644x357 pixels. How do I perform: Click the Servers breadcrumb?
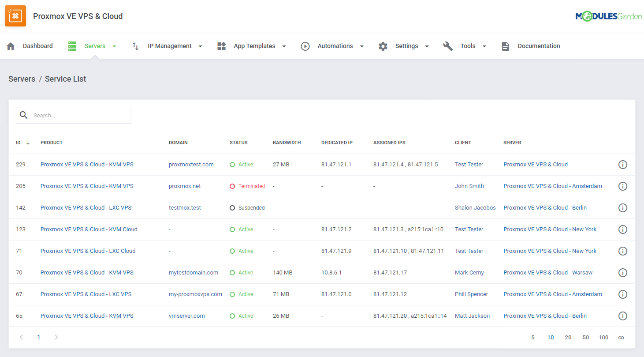click(x=22, y=79)
